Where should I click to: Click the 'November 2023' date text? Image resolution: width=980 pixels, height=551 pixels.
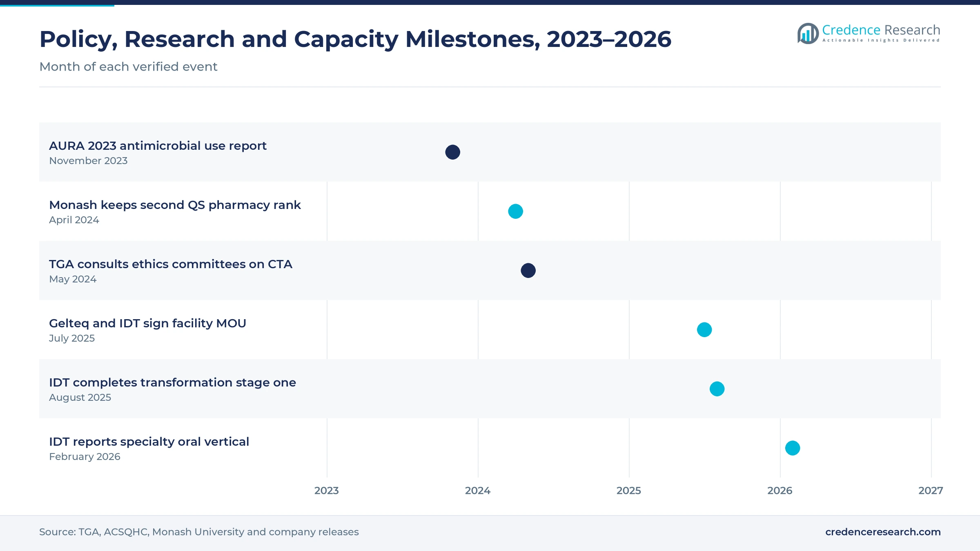(x=88, y=161)
